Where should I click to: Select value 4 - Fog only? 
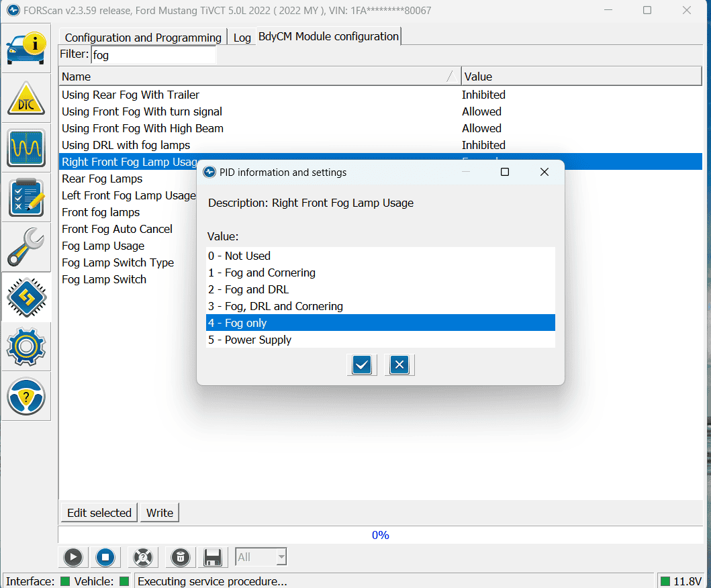[381, 323]
